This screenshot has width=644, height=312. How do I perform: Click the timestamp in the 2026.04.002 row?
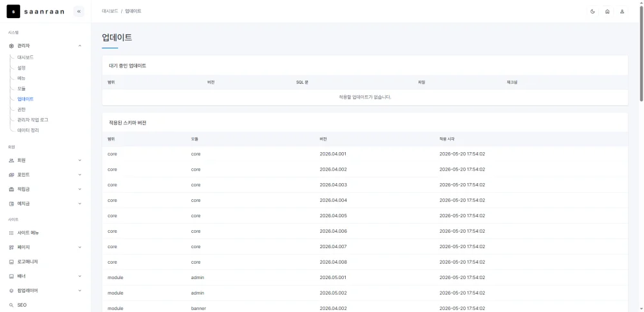462,170
